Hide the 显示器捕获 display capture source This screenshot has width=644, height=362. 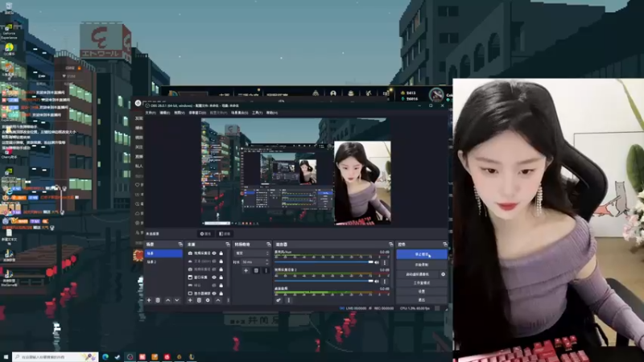pos(214,294)
